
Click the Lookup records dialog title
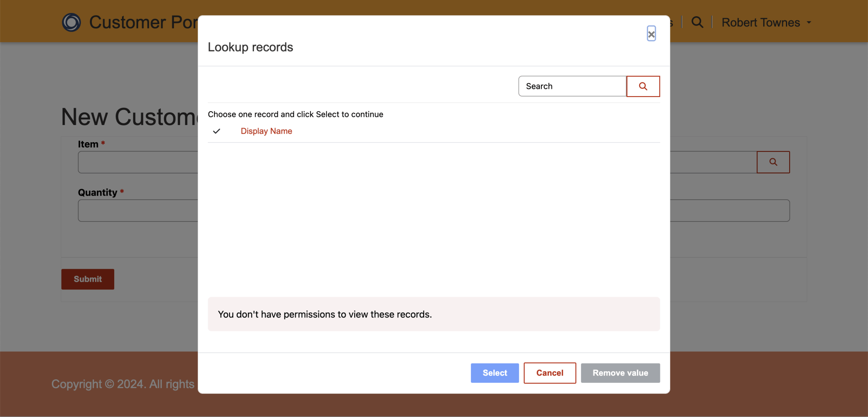click(250, 47)
